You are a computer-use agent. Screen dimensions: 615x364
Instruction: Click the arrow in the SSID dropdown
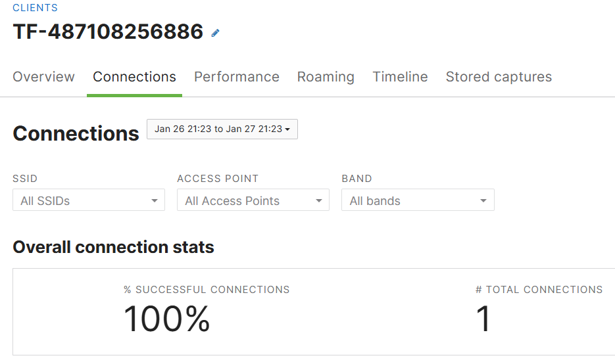pos(155,200)
